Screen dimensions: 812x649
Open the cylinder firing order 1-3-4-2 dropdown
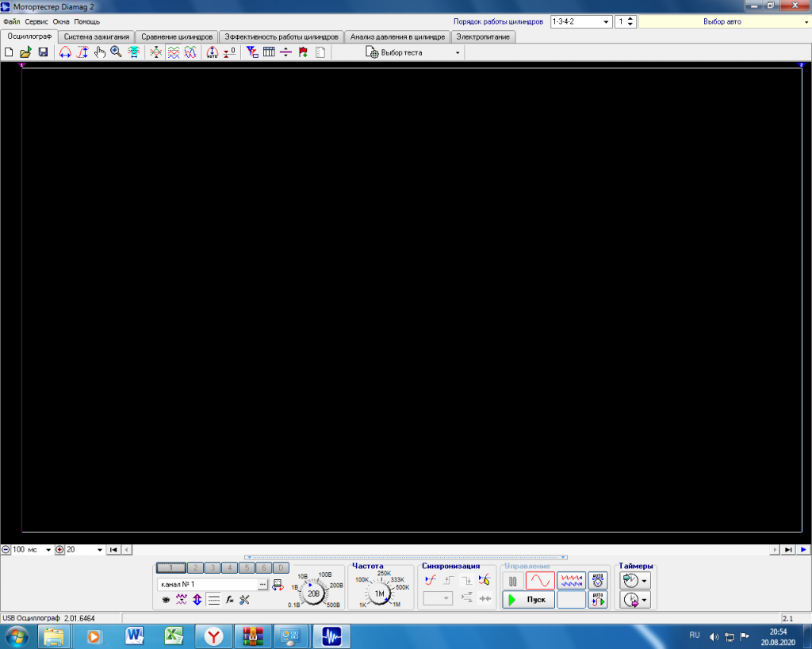coord(581,21)
